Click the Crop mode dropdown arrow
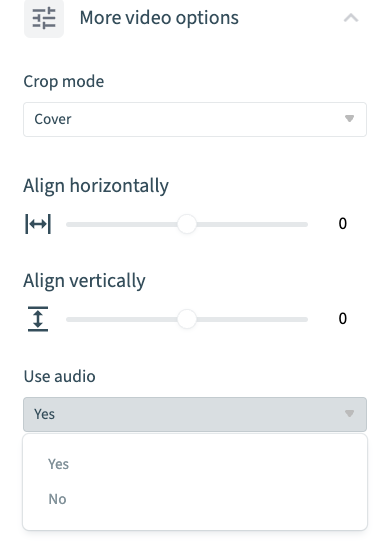 pyautogui.click(x=349, y=119)
